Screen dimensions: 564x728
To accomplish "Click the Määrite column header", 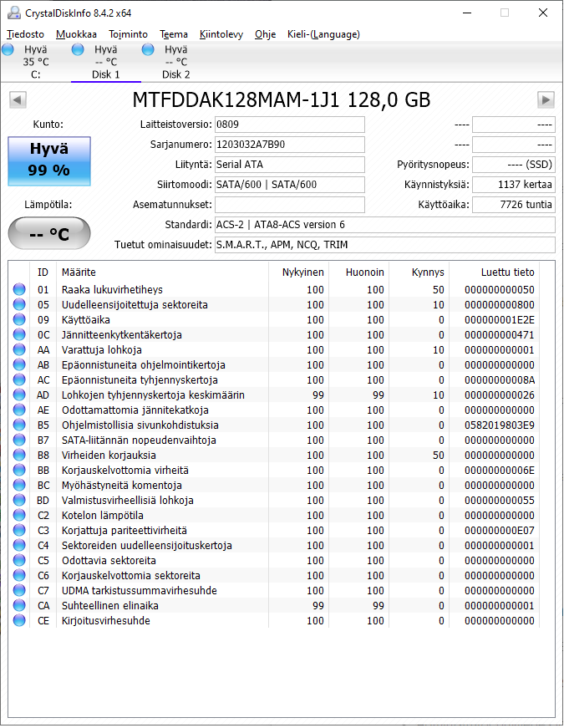I will 162,272.
